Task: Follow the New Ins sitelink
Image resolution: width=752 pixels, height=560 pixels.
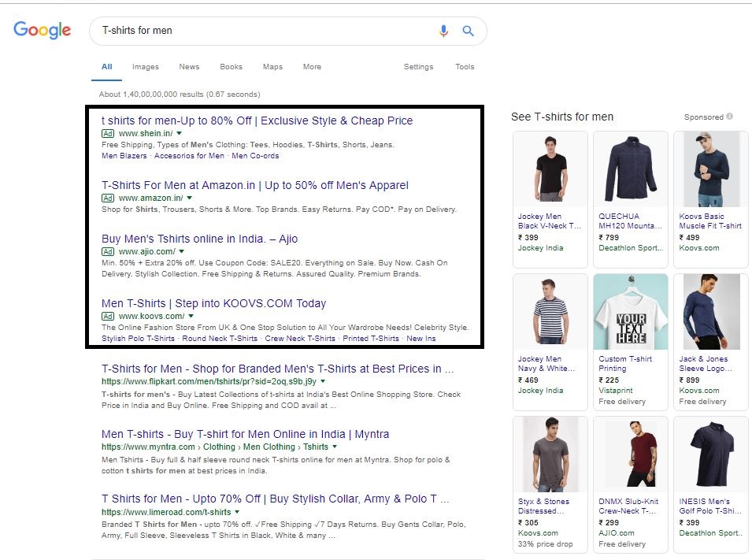Action: click(x=421, y=339)
